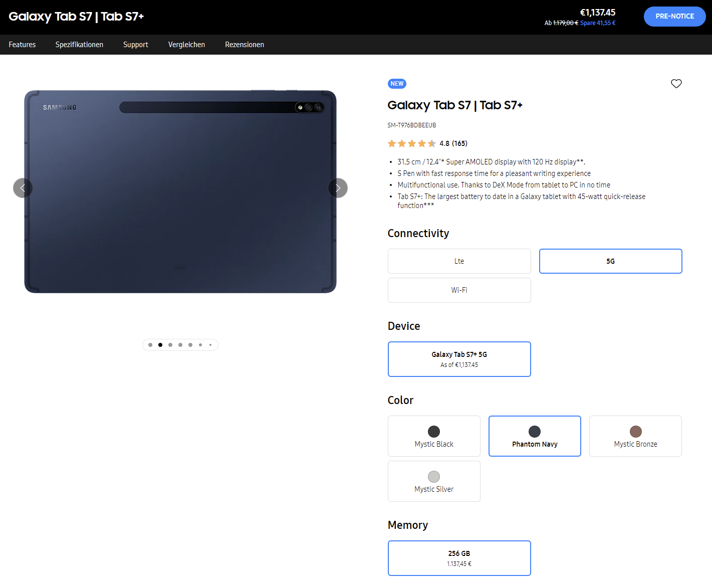This screenshot has width=712, height=588.
Task: Open the Spezifikationen tab
Action: (79, 45)
